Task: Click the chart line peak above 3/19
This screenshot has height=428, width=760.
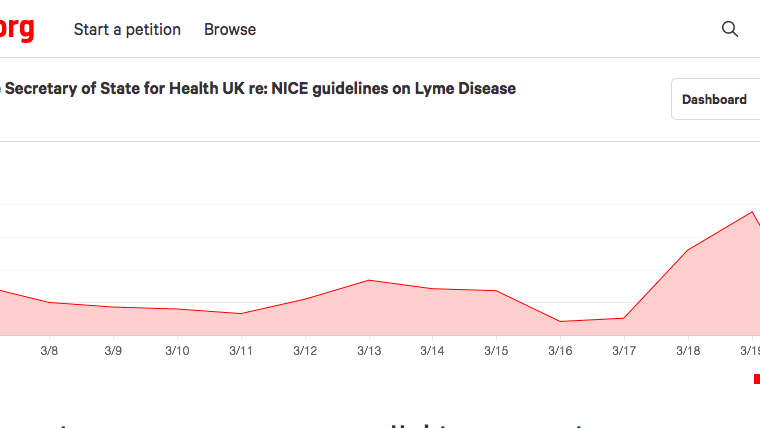Action: (751, 212)
